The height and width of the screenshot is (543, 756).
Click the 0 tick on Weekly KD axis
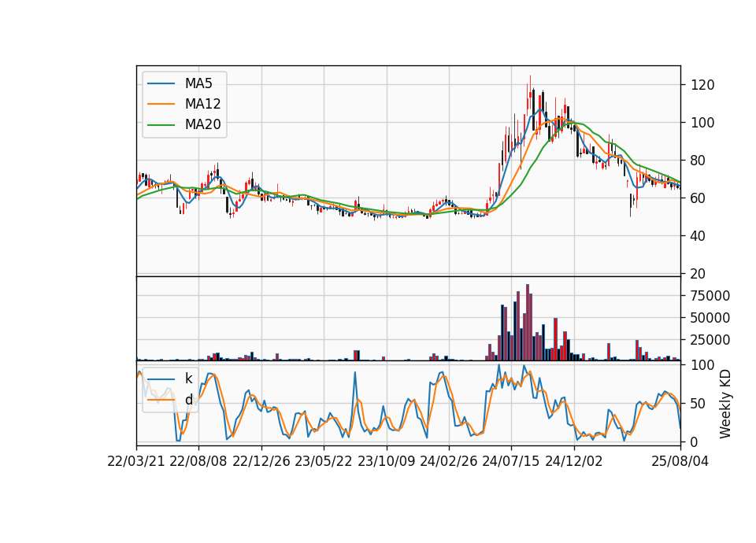coord(695,441)
